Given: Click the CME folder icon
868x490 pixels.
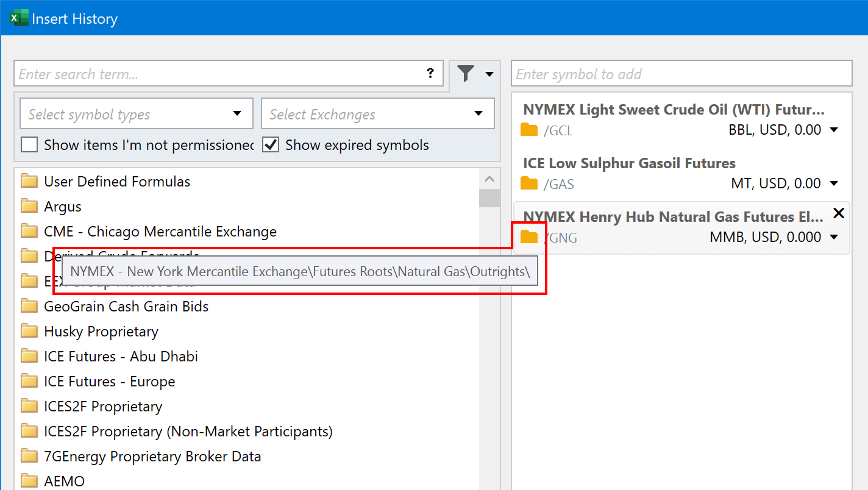Looking at the screenshot, I should 29,232.
